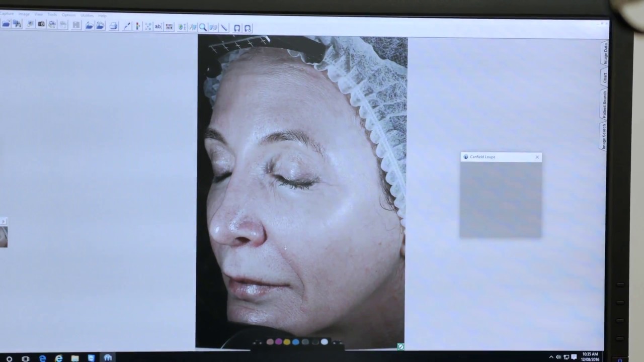Select the magenta color swatch under image
The image size is (644, 362).
click(x=278, y=342)
